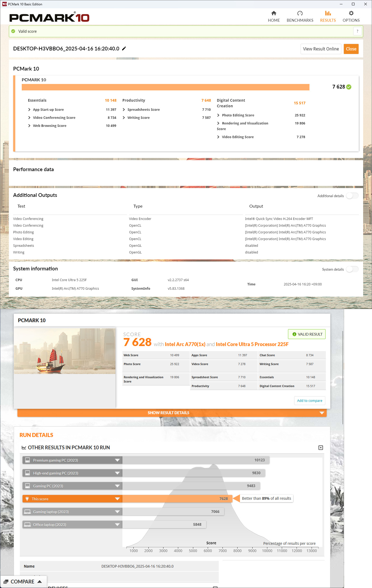Click High-end gaming PC monitor icon
Screen dimensions: 372x588
click(27, 473)
